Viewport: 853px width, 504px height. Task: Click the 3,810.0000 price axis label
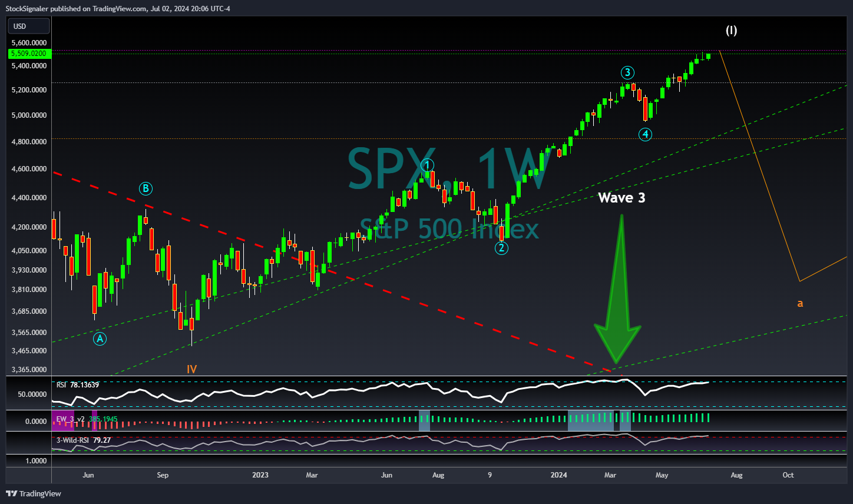pos(29,289)
